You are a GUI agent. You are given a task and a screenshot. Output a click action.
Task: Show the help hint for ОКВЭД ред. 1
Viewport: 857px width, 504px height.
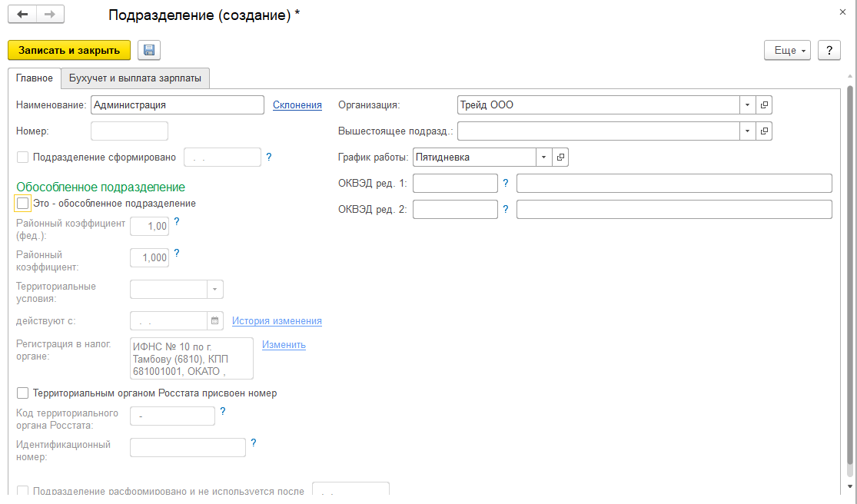506,183
